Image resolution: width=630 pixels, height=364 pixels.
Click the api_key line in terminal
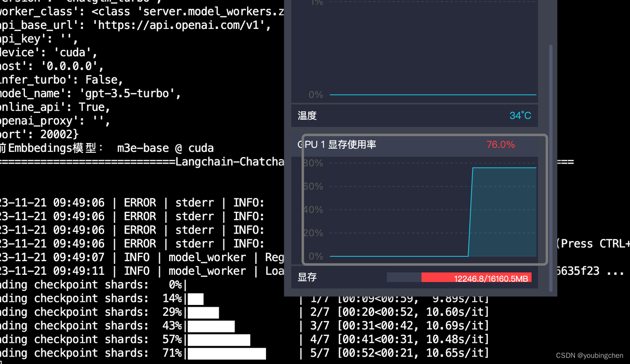[x=39, y=39]
